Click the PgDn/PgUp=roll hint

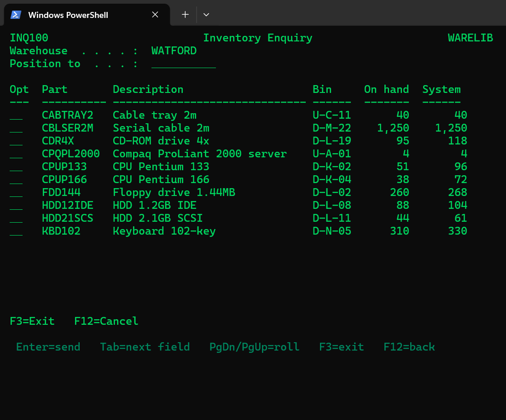coord(255,347)
